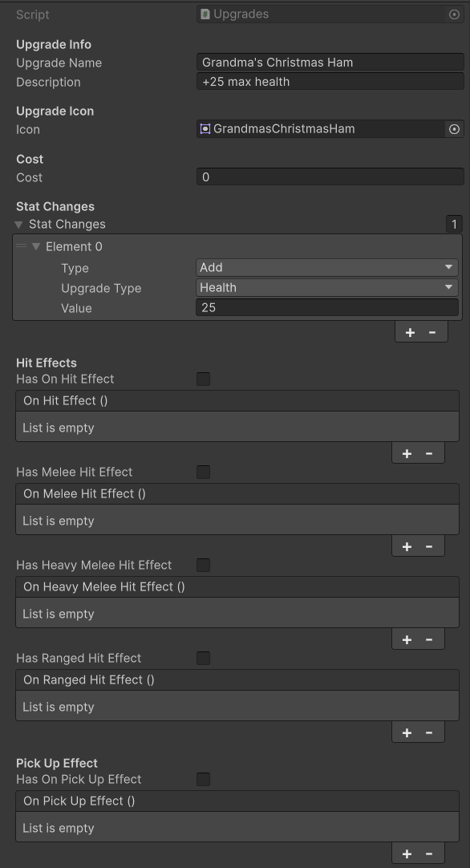Add listener to On Ranged Hit Effect
Image resolution: width=470 pixels, height=868 pixels.
[x=407, y=732]
